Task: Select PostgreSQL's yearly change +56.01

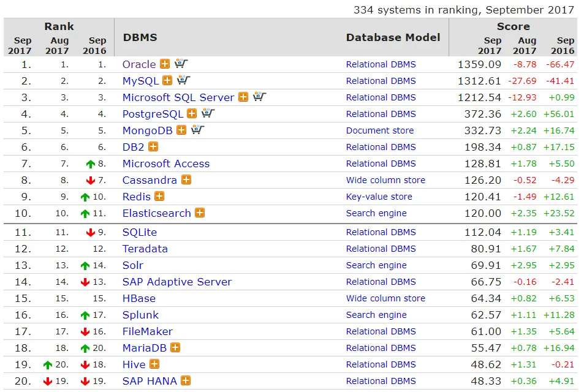Action: [559, 114]
